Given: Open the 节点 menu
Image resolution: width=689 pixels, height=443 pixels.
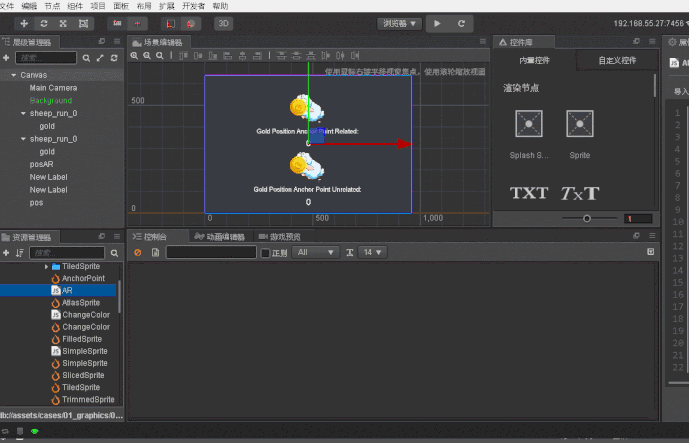Looking at the screenshot, I should pos(52,6).
